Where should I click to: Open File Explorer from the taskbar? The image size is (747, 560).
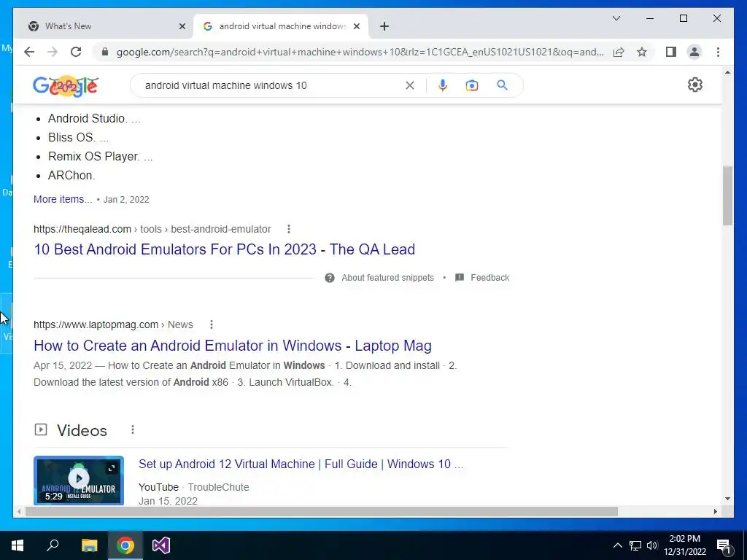(x=89, y=545)
